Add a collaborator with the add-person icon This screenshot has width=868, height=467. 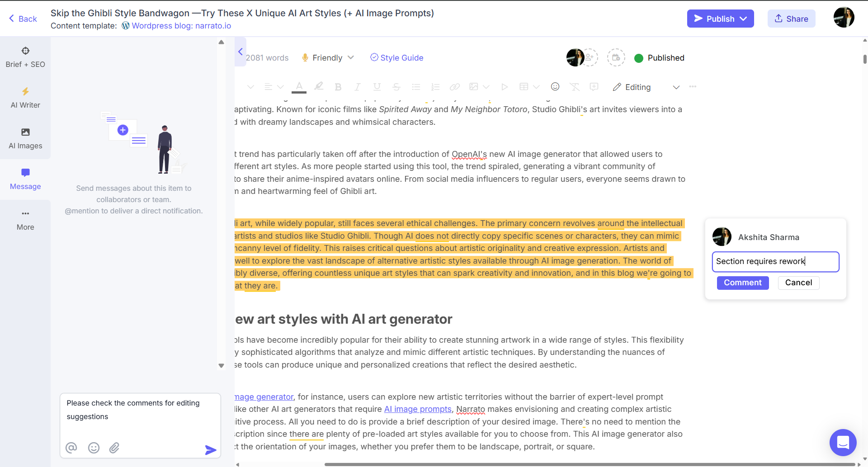590,57
